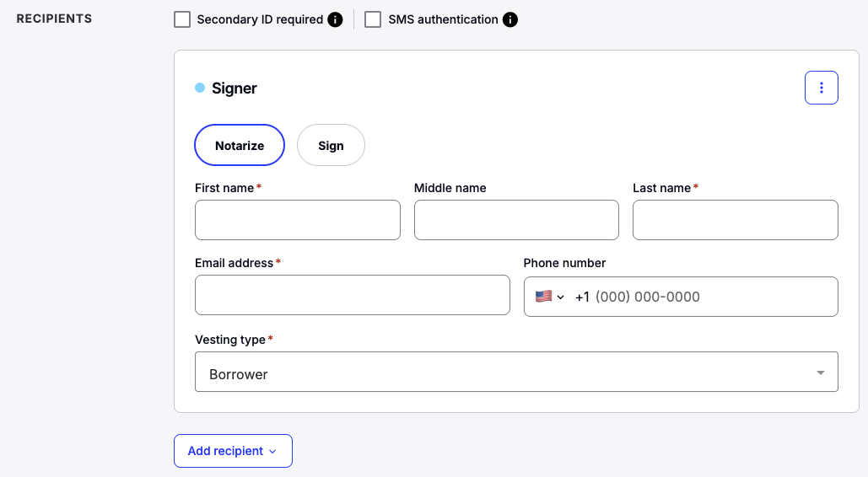Click the +1 country code text
The width and height of the screenshot is (868, 477).
click(582, 297)
